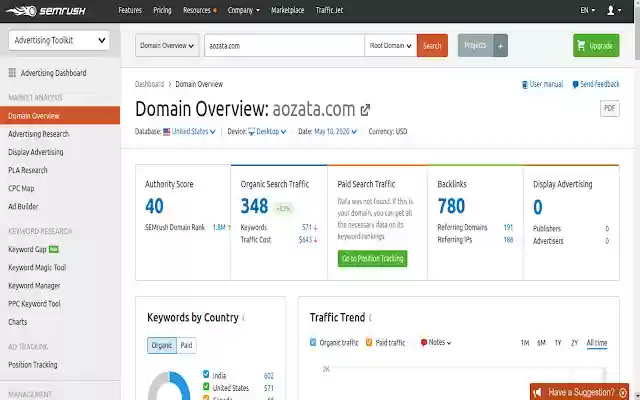Open the Advertising Dashboard grid icon
This screenshot has width=640, height=400.
click(x=12, y=73)
